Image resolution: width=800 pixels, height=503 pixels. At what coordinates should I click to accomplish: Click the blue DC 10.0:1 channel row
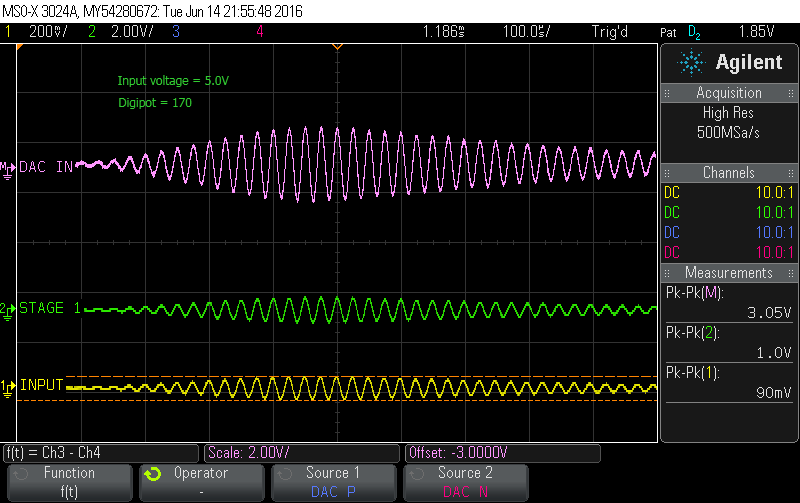(x=729, y=233)
